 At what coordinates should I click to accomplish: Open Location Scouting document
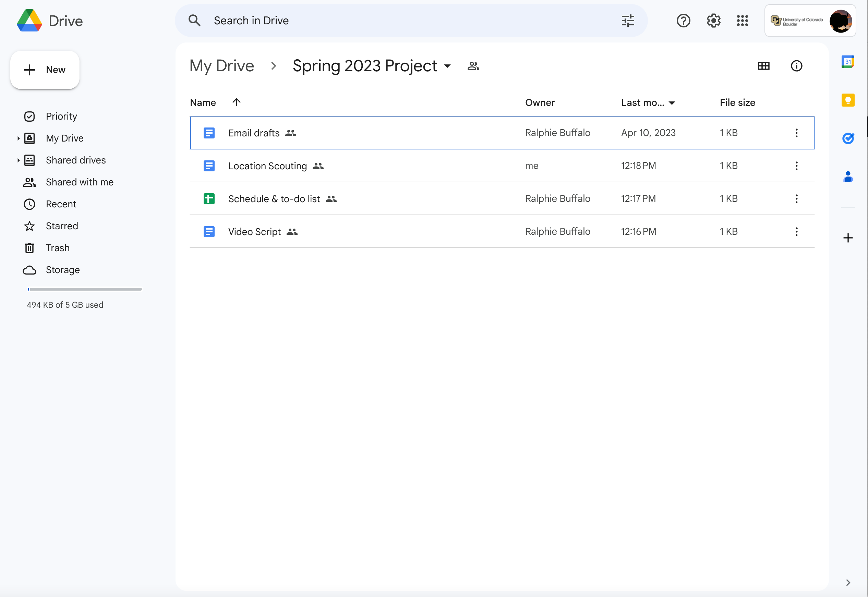[268, 166]
